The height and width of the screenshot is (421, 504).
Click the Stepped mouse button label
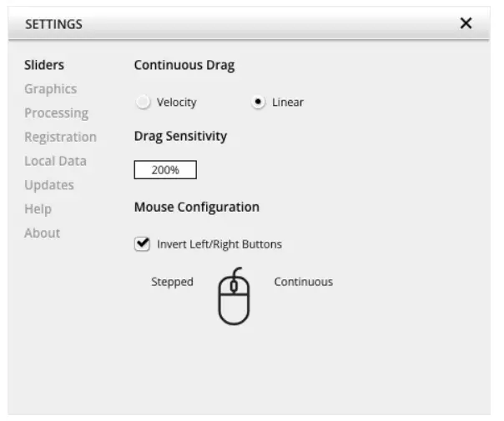tap(172, 282)
